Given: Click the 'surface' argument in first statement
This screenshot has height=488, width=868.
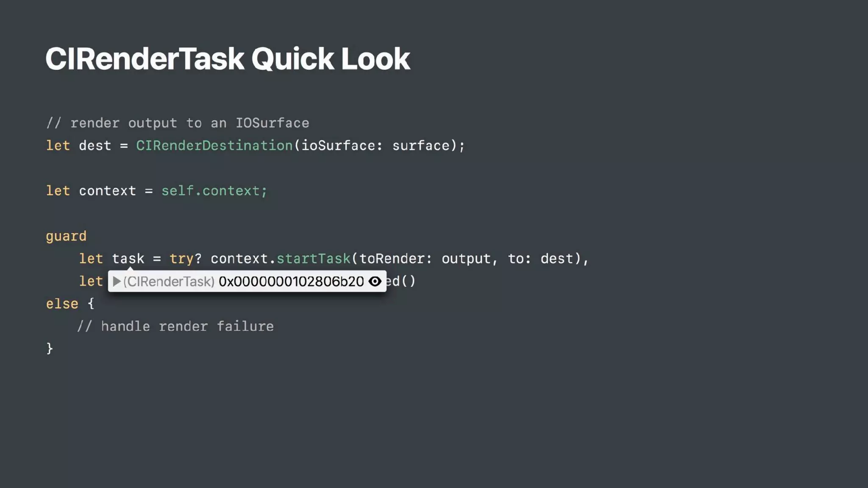Looking at the screenshot, I should click(x=420, y=146).
